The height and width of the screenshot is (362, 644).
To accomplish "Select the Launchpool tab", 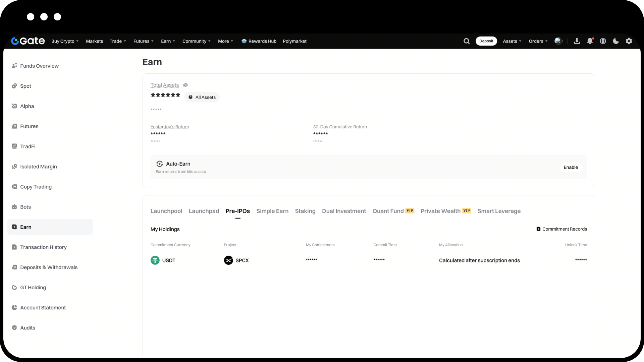I will 166,211.
